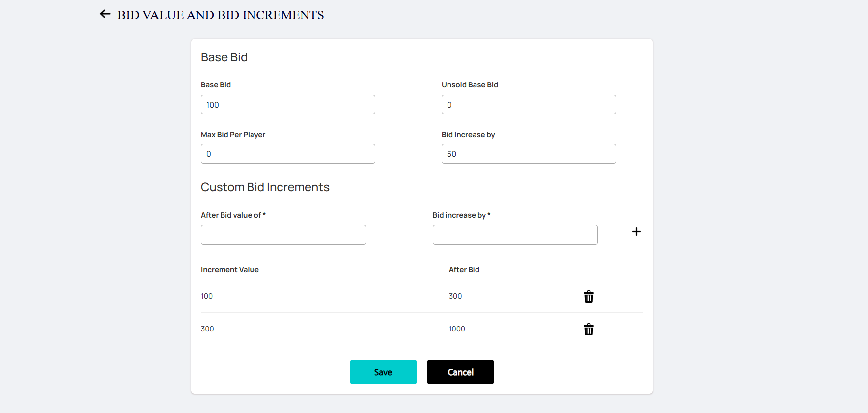Delete the increment row with value 100
Viewport: 868px width, 413px height.
tap(588, 297)
